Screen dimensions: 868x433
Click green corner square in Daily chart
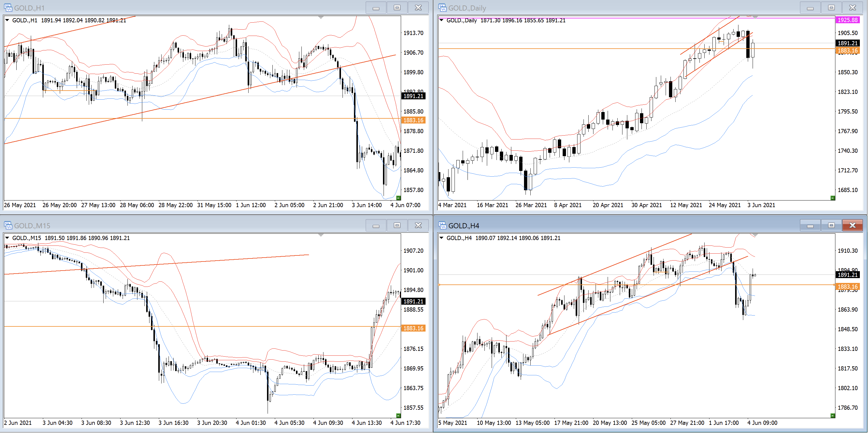[833, 198]
